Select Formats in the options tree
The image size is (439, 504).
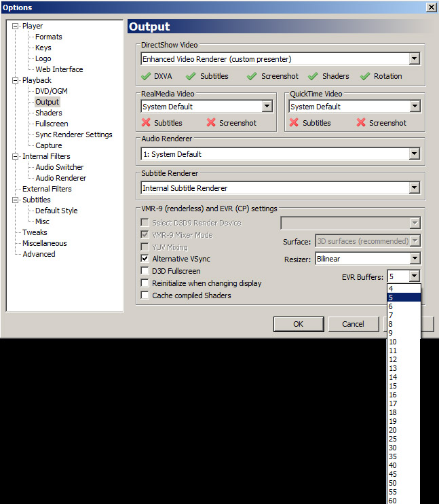coord(48,37)
